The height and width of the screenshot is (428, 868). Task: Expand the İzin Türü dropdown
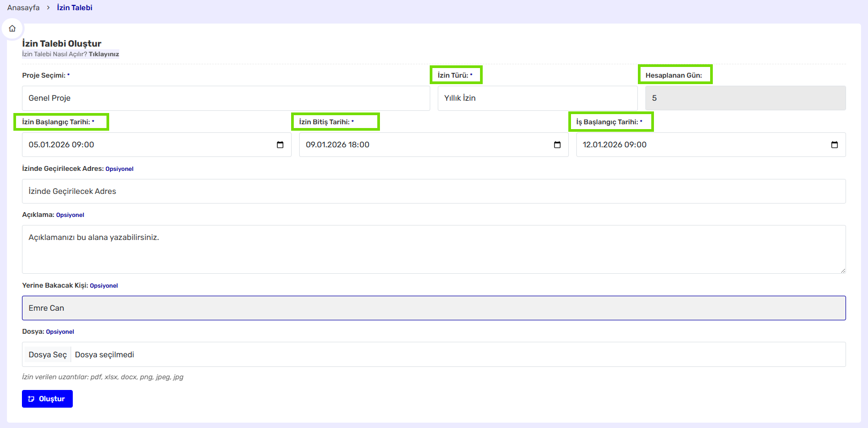click(537, 98)
